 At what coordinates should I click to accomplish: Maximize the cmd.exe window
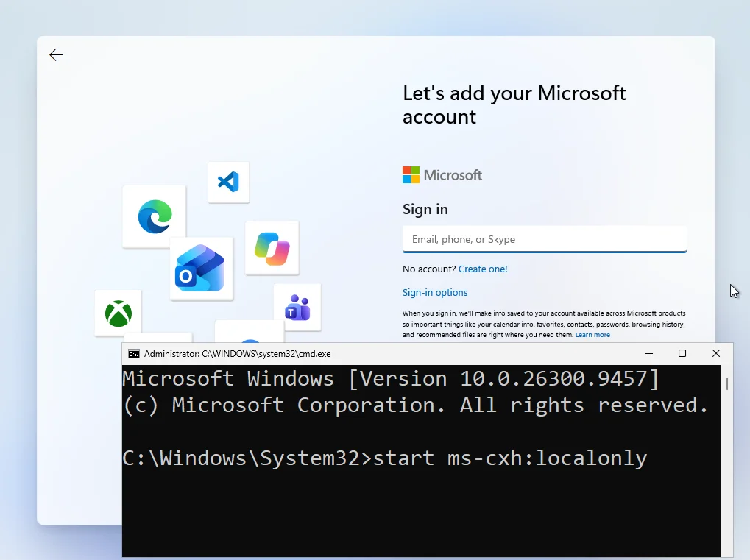point(682,353)
